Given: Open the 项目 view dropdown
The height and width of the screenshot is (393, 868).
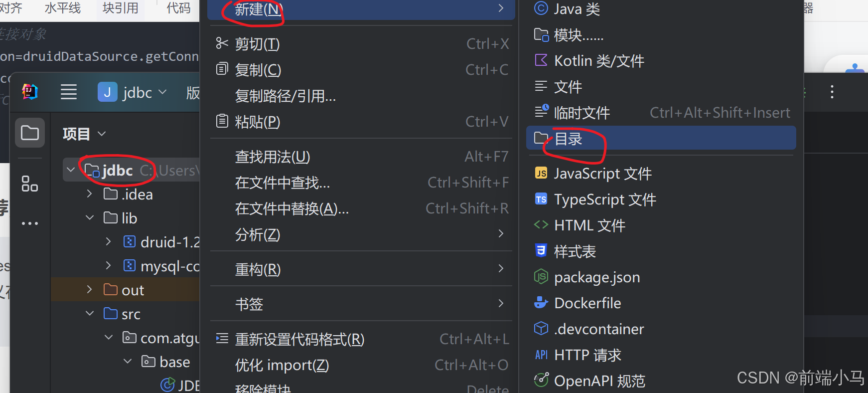Looking at the screenshot, I should tap(85, 134).
